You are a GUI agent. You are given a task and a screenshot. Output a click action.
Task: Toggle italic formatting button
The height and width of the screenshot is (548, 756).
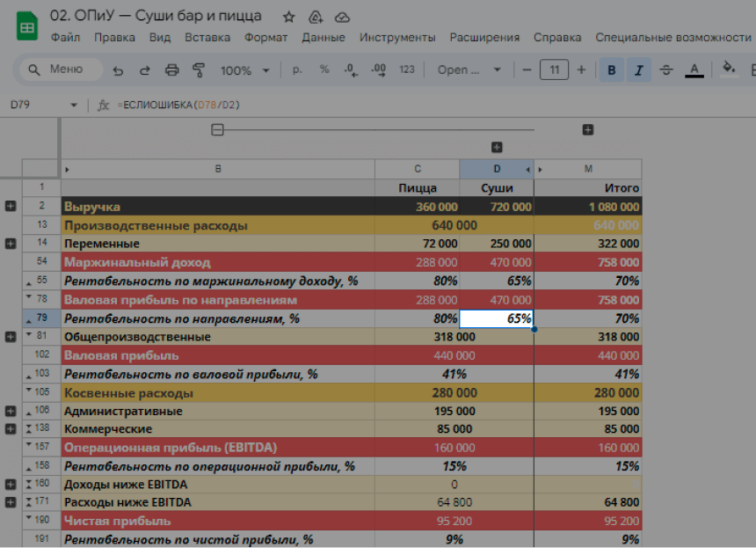click(639, 70)
